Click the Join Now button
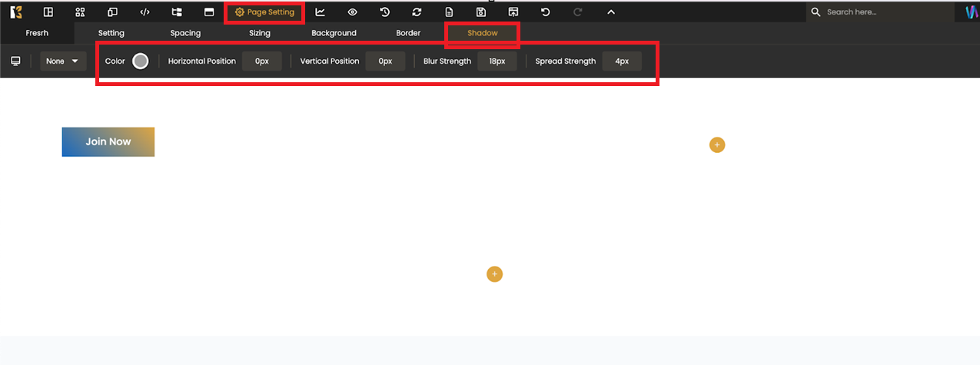 [108, 142]
